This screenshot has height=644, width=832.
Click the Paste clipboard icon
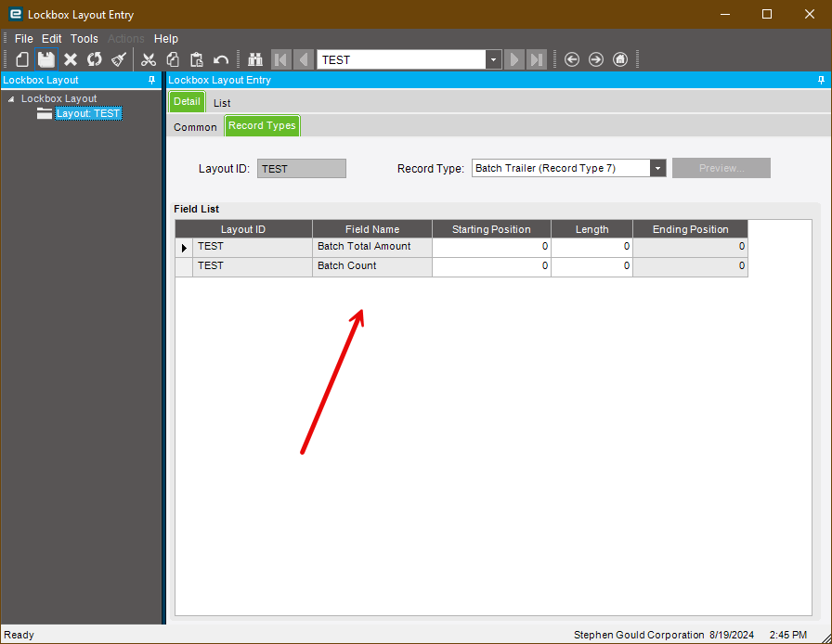coord(196,59)
